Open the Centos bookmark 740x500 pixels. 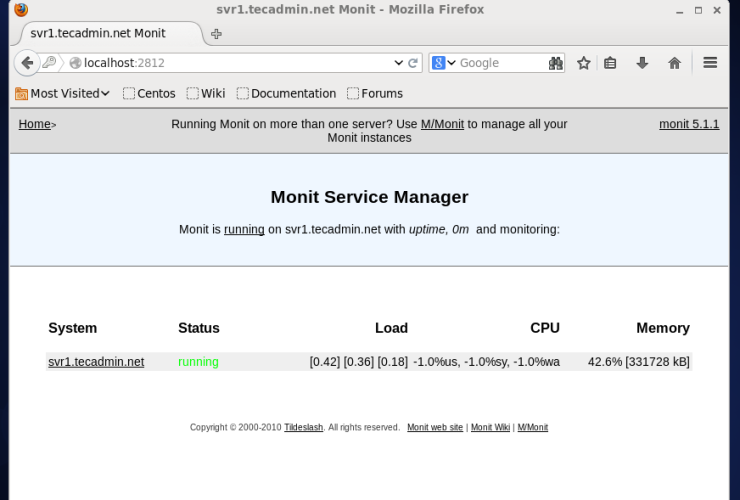(149, 93)
